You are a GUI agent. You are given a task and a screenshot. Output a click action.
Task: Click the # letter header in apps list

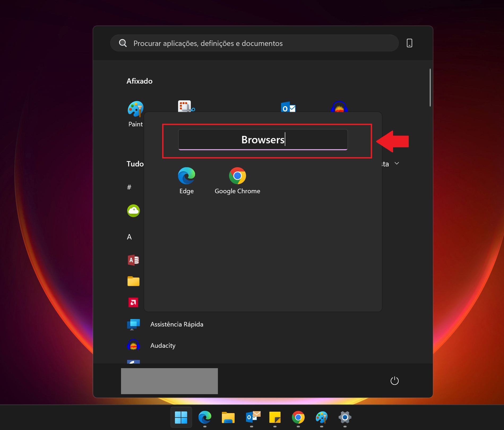[129, 187]
